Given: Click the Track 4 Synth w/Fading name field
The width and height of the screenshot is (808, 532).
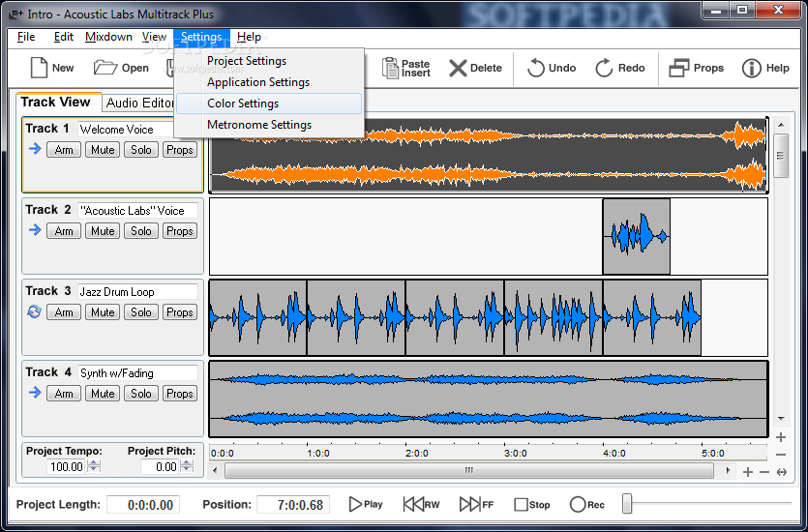Looking at the screenshot, I should click(137, 373).
